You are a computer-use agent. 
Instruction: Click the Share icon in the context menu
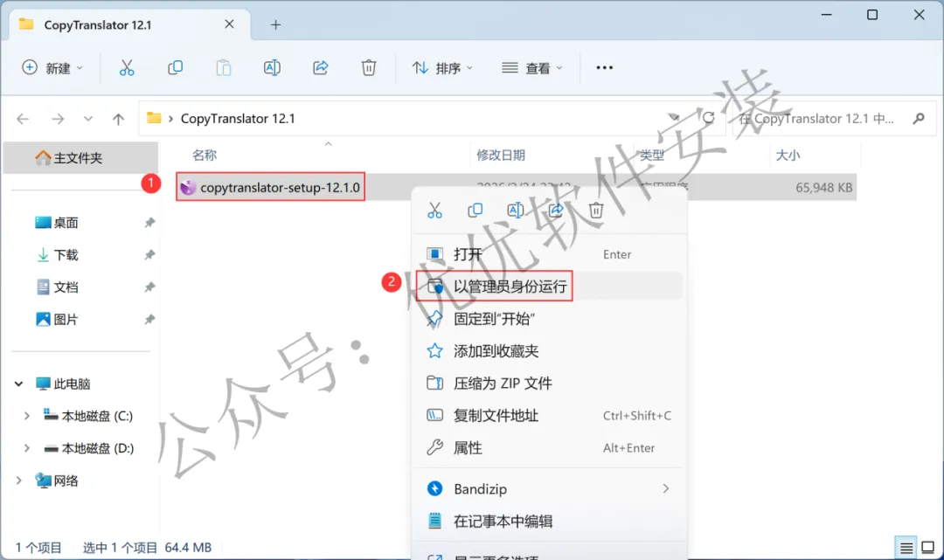click(556, 210)
